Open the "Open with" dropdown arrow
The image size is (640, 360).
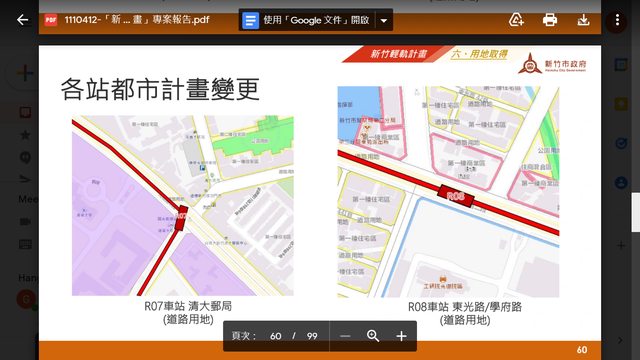coord(384,20)
